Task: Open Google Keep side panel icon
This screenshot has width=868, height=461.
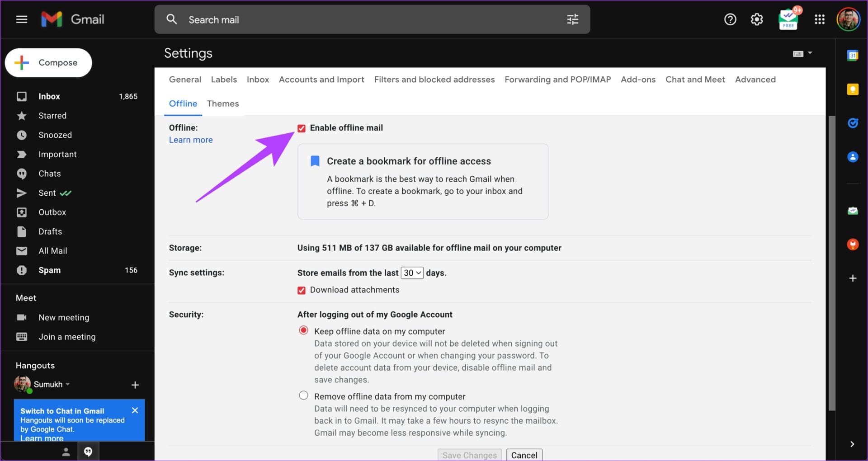Action: pyautogui.click(x=853, y=89)
